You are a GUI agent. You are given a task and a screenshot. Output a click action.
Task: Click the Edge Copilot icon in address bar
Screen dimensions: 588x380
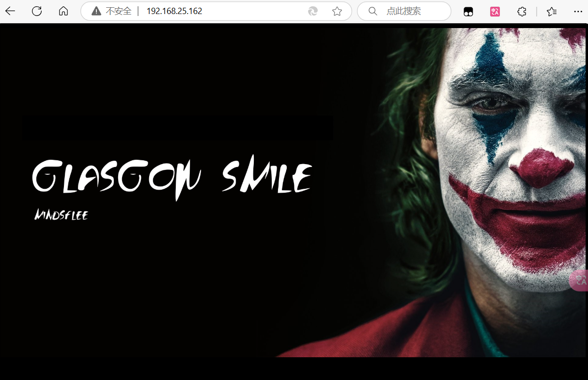[x=313, y=11]
